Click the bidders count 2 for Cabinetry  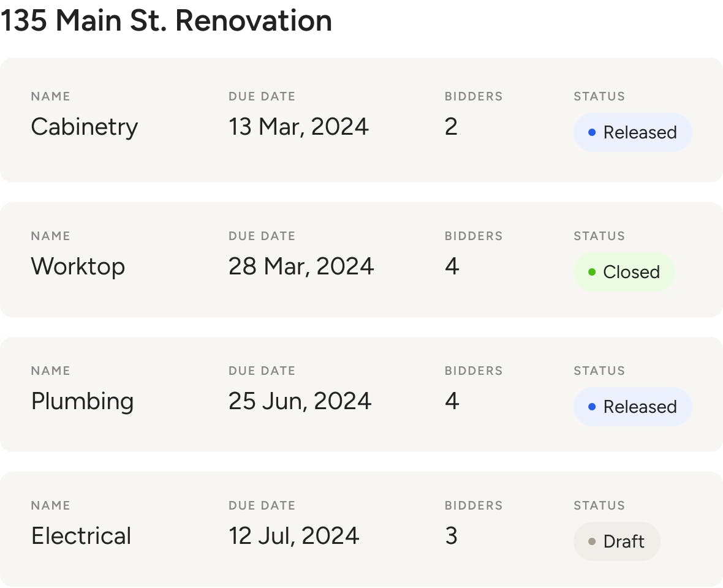[x=451, y=127]
